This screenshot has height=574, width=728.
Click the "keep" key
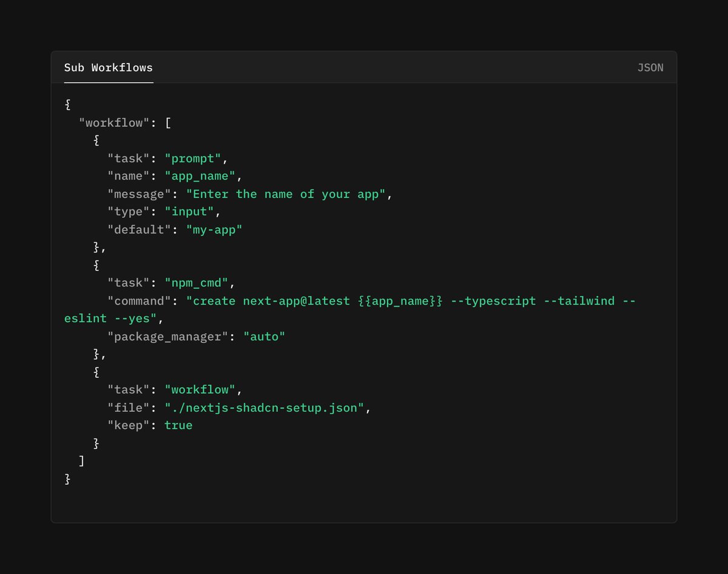[x=129, y=425]
